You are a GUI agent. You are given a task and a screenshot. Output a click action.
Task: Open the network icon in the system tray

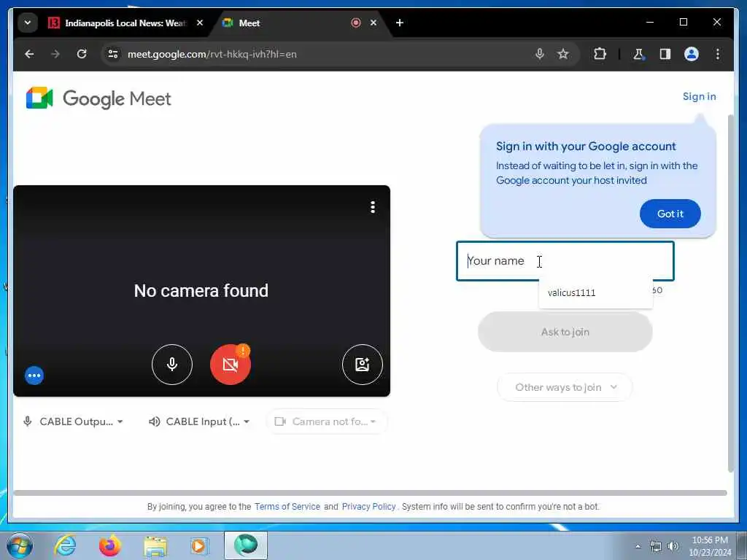click(656, 546)
